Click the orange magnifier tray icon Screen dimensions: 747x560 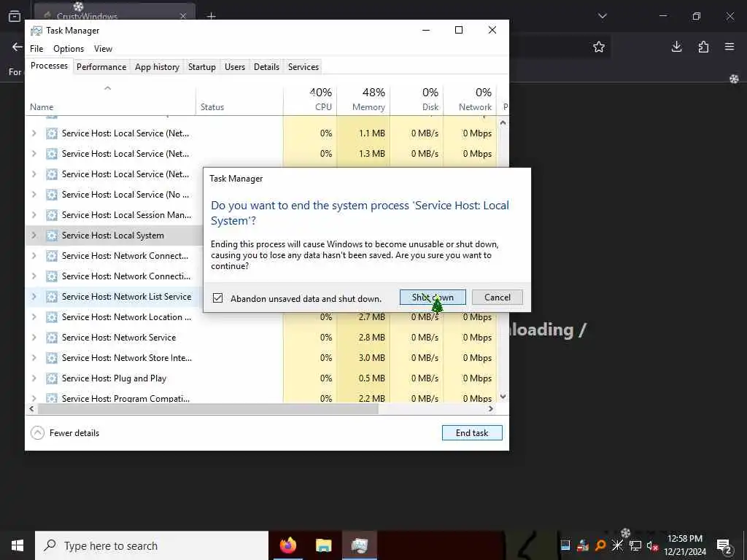click(600, 545)
